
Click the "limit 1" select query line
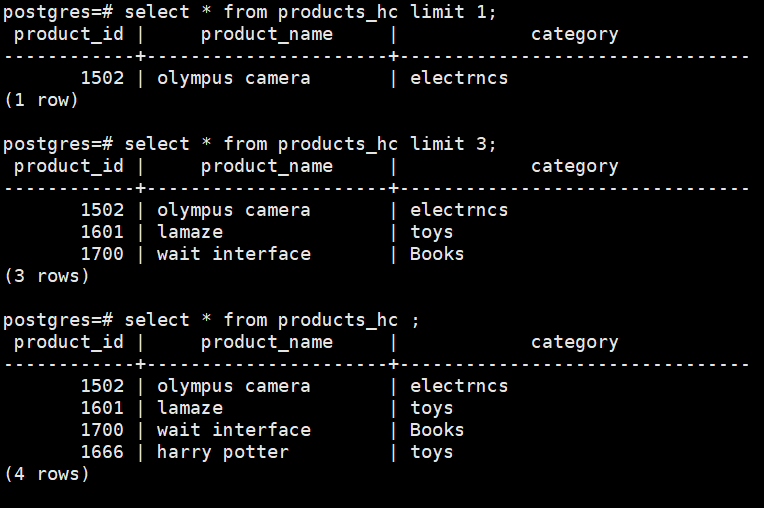coord(250,12)
